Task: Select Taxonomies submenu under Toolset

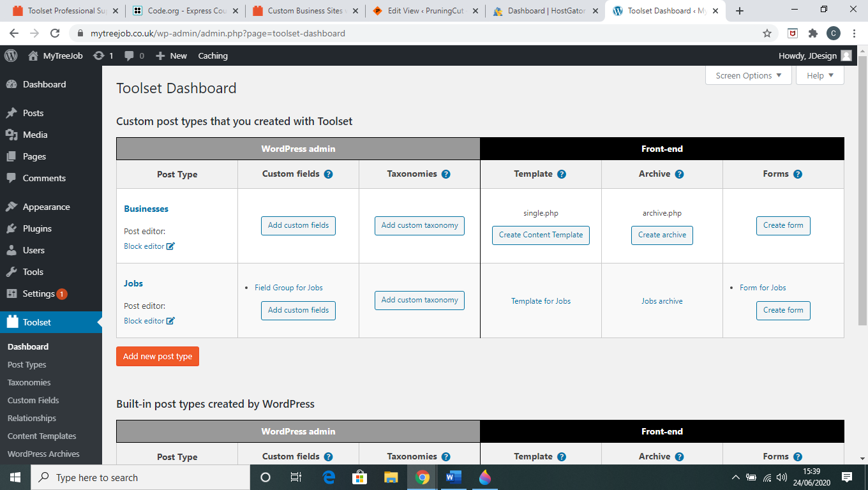Action: coord(29,382)
